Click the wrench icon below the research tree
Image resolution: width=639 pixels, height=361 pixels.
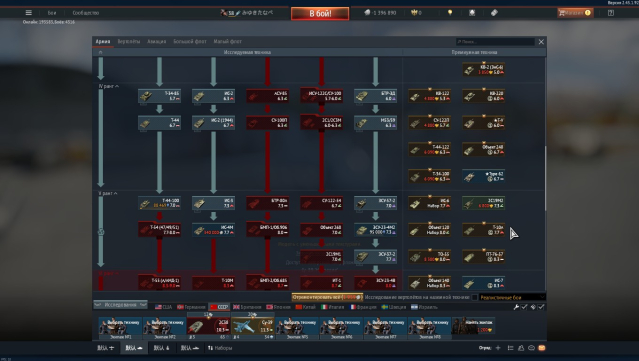tap(516, 307)
